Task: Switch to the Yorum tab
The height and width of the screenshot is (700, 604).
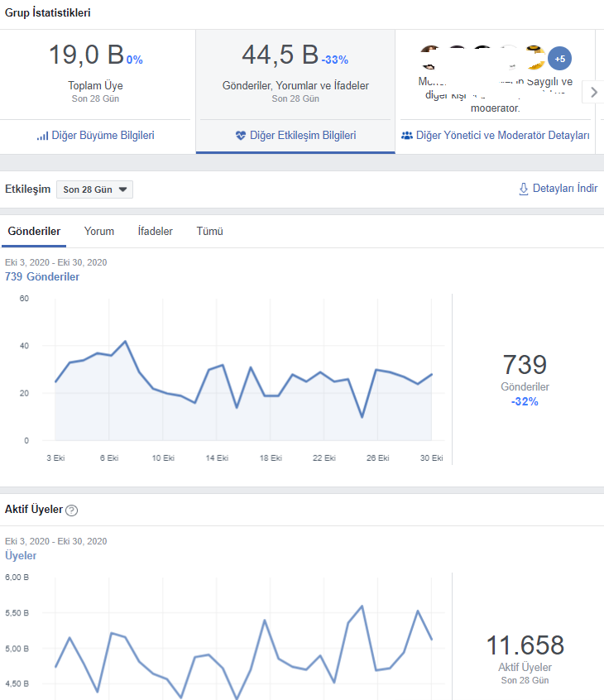Action: point(99,231)
